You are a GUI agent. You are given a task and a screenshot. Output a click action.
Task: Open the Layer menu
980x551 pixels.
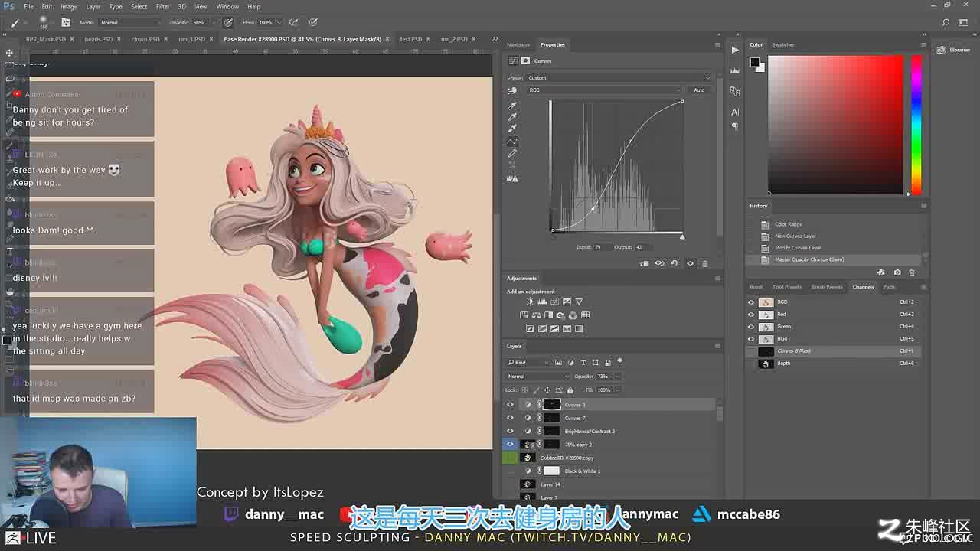tap(93, 6)
